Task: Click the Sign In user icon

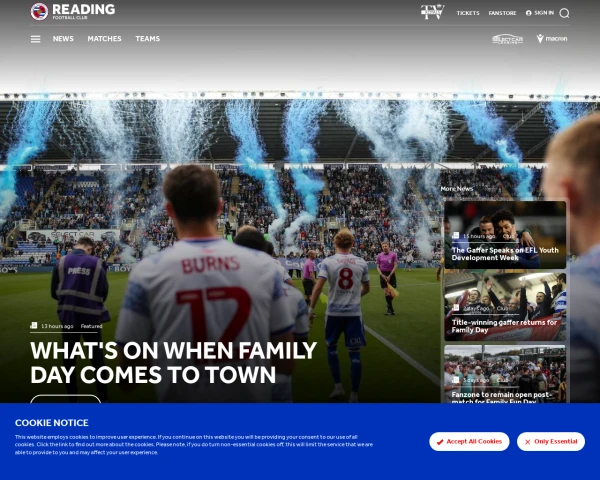Action: 528,13
